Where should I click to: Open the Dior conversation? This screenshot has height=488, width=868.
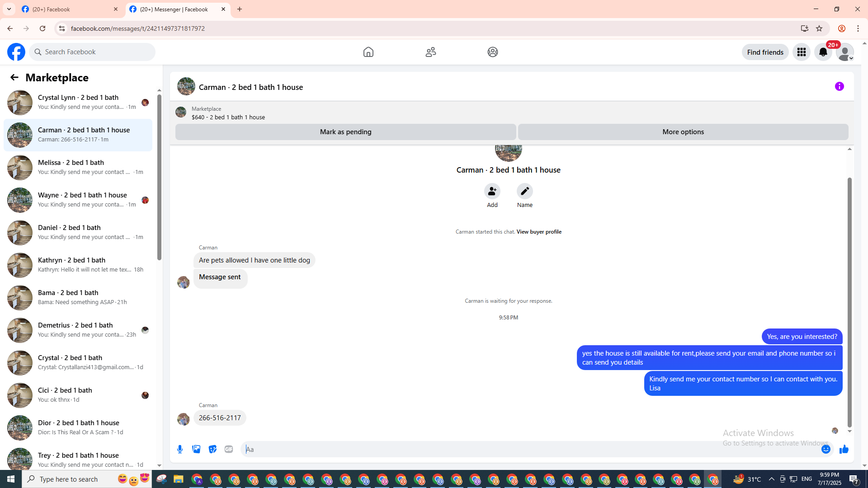78,428
